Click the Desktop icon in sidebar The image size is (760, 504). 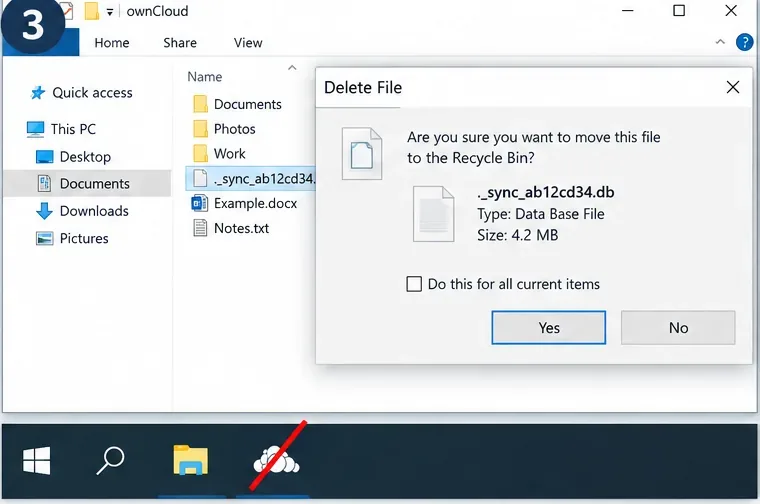coord(45,157)
